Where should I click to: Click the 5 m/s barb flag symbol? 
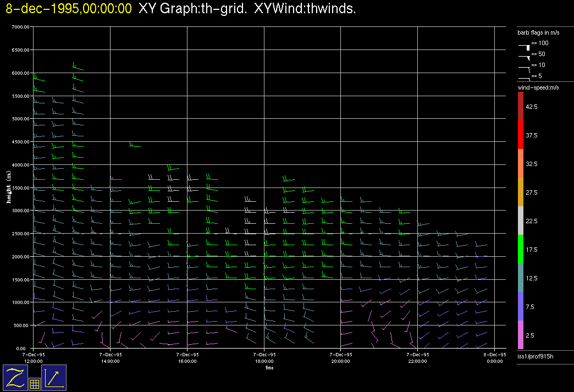525,79
